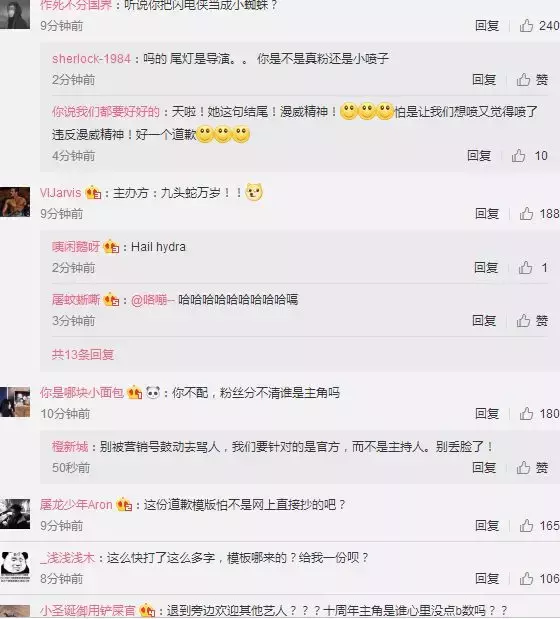Expand 共13条回复 replies
The height and width of the screenshot is (619, 560).
[x=83, y=355]
